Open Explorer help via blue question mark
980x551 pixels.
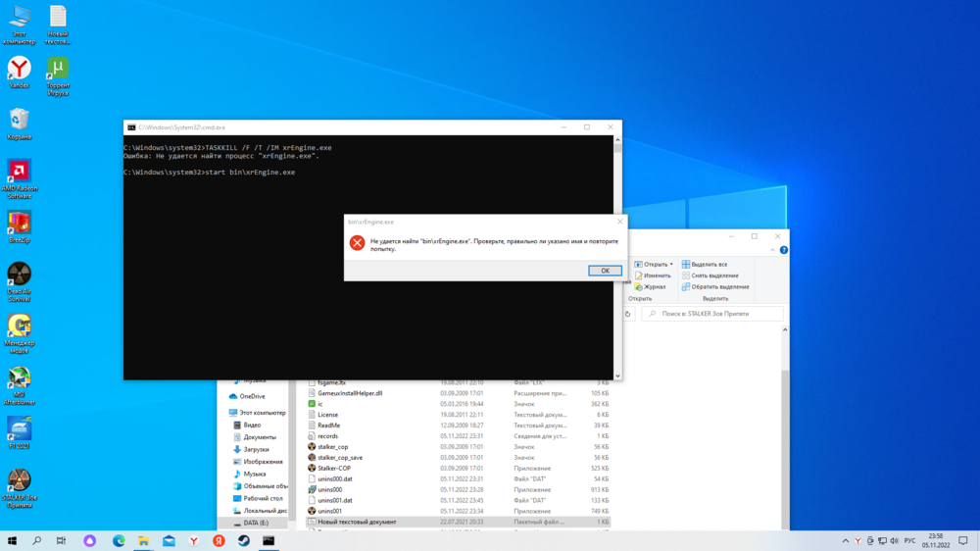point(783,250)
